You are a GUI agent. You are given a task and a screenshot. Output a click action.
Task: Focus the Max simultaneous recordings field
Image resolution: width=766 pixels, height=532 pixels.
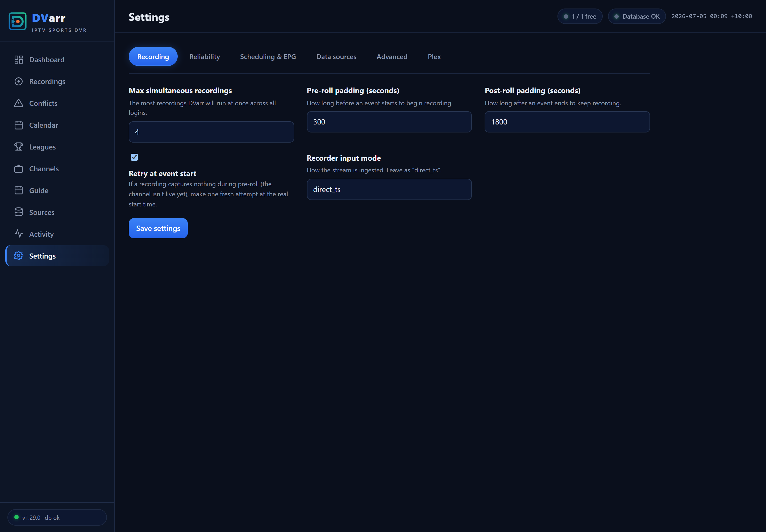click(211, 132)
